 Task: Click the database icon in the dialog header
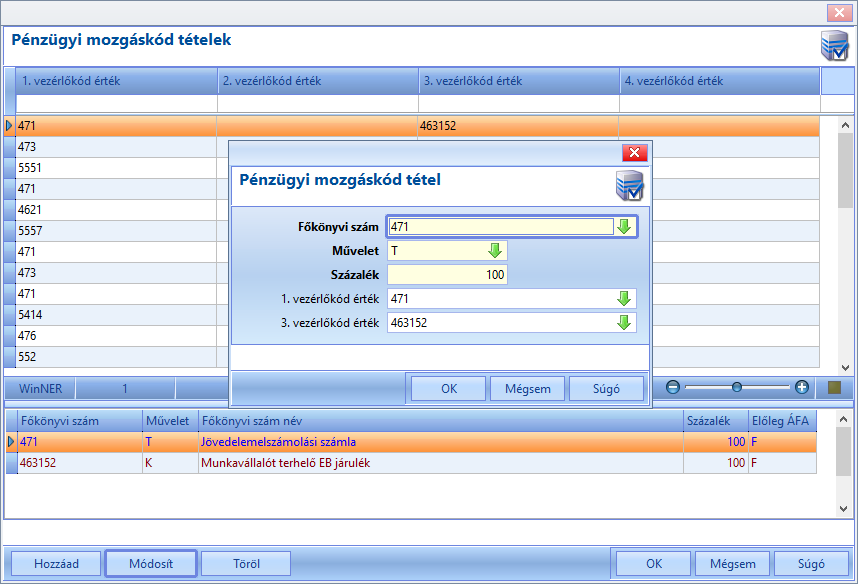[x=630, y=186]
